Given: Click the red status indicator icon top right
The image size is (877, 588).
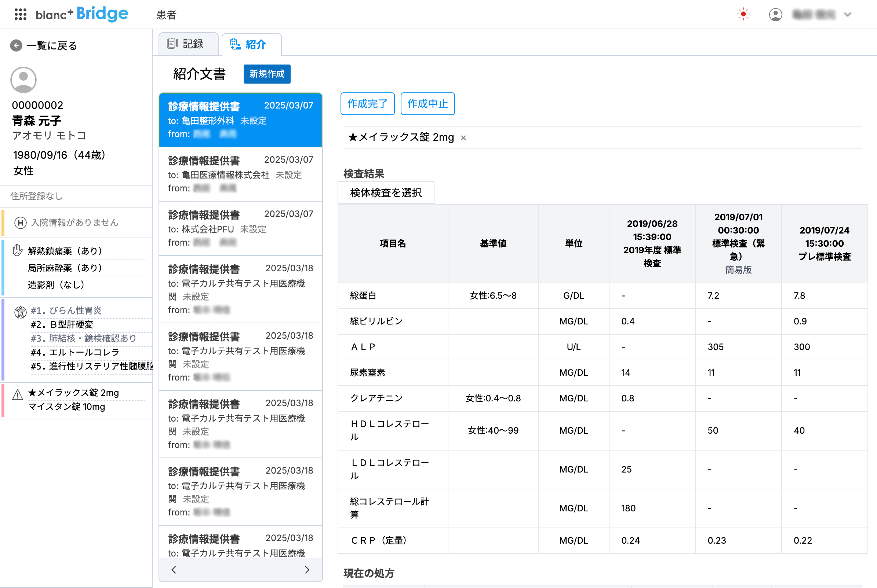Looking at the screenshot, I should pyautogui.click(x=743, y=14).
